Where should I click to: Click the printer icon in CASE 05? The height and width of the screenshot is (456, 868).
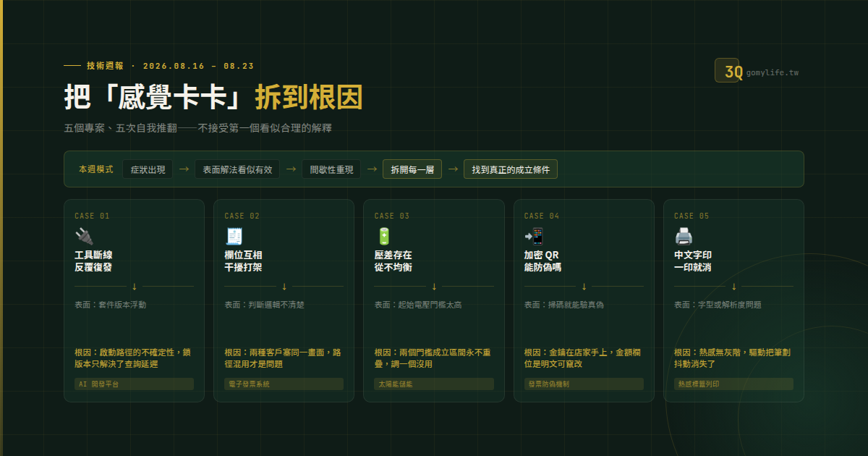pyautogui.click(x=684, y=236)
